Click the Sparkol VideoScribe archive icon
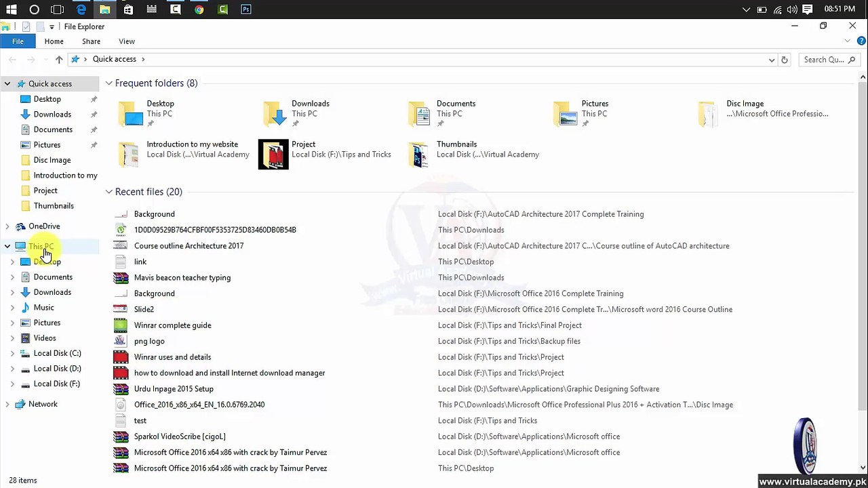 point(121,436)
